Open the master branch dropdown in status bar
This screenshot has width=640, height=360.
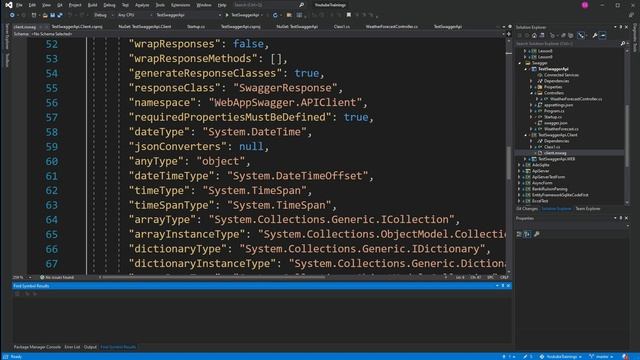[x=601, y=356]
